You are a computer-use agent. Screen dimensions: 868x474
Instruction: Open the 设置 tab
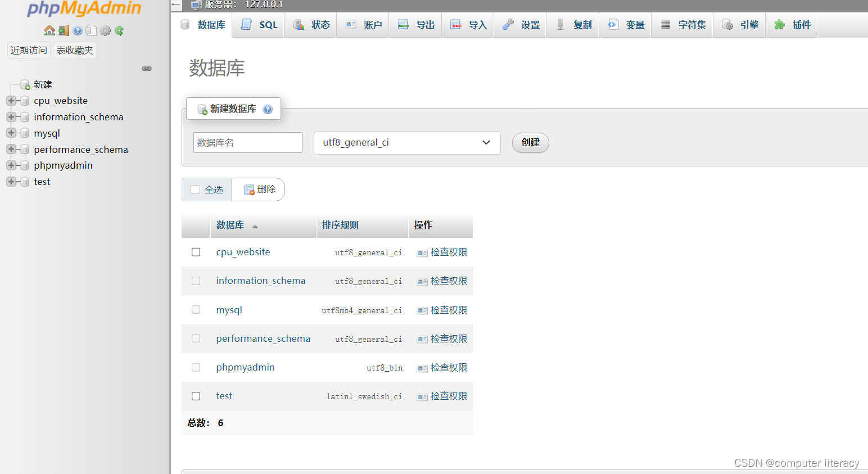[521, 25]
